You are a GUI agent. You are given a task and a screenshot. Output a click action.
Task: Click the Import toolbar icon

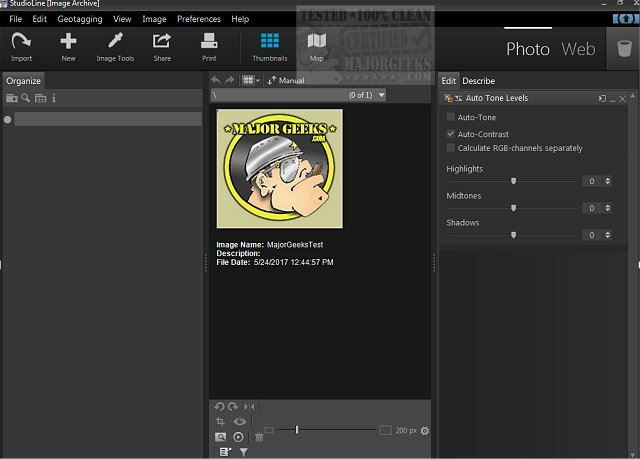[21, 42]
